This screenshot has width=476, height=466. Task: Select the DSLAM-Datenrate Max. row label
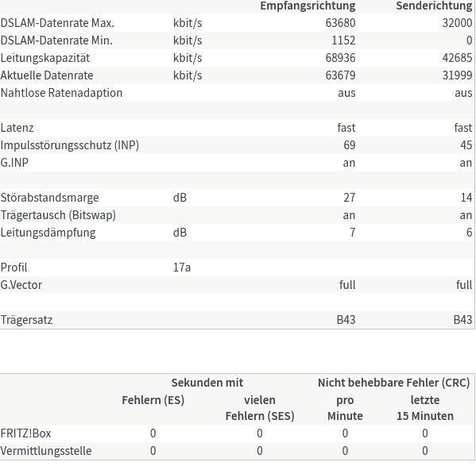57,23
